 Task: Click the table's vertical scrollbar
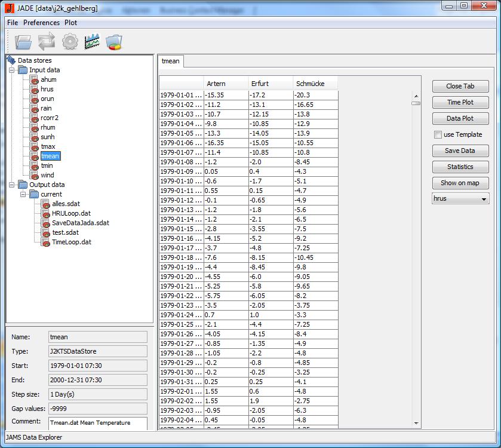tap(416, 103)
